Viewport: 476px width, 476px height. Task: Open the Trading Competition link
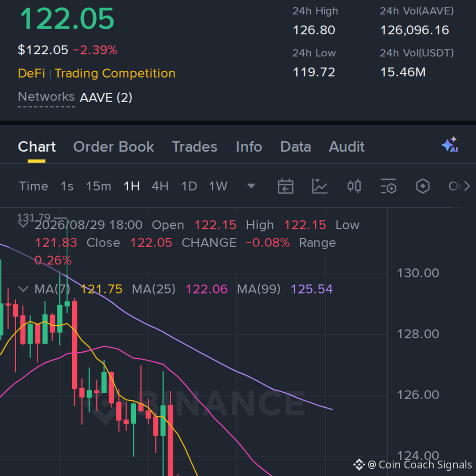(115, 74)
